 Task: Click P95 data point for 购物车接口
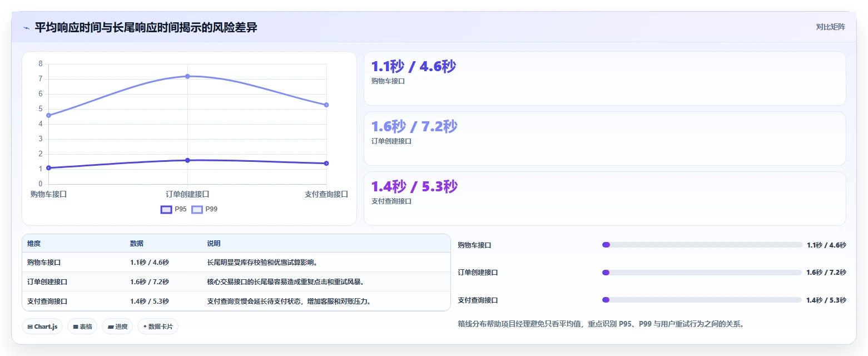coord(48,167)
